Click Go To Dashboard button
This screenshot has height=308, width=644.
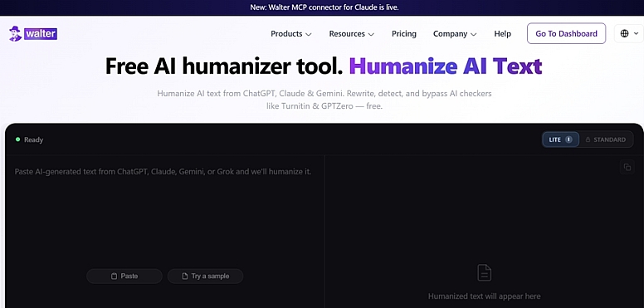pos(566,34)
